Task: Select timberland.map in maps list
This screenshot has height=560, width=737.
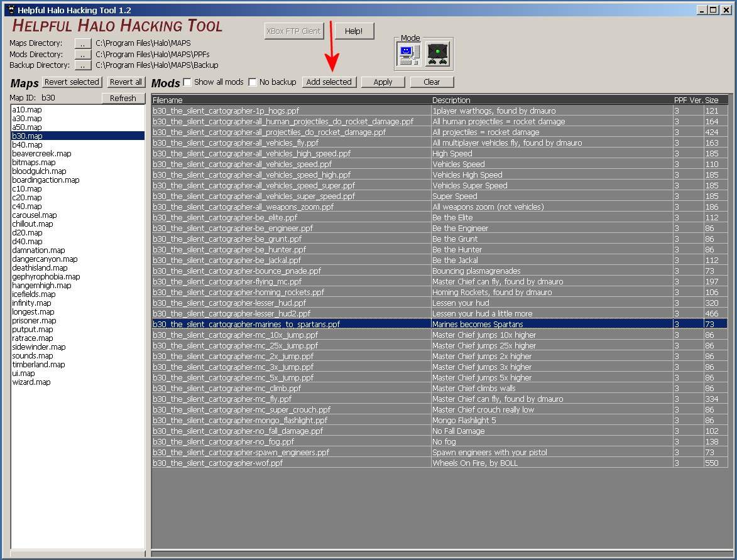Action: [78, 365]
